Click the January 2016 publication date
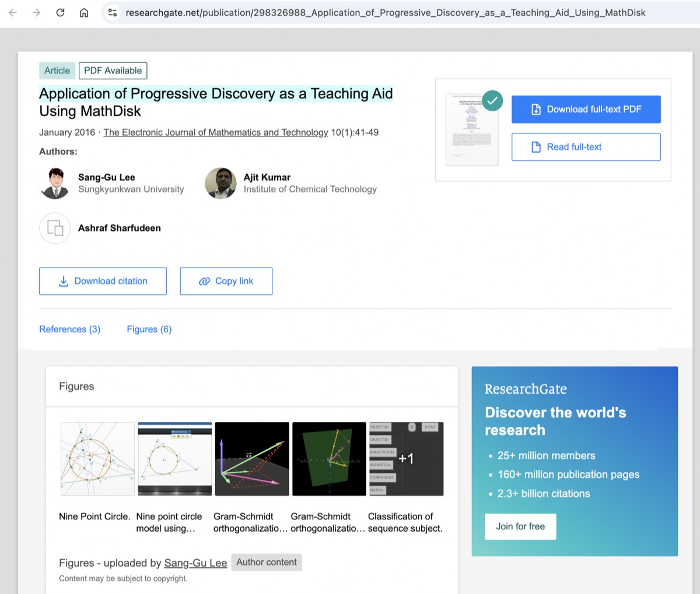 (x=67, y=132)
